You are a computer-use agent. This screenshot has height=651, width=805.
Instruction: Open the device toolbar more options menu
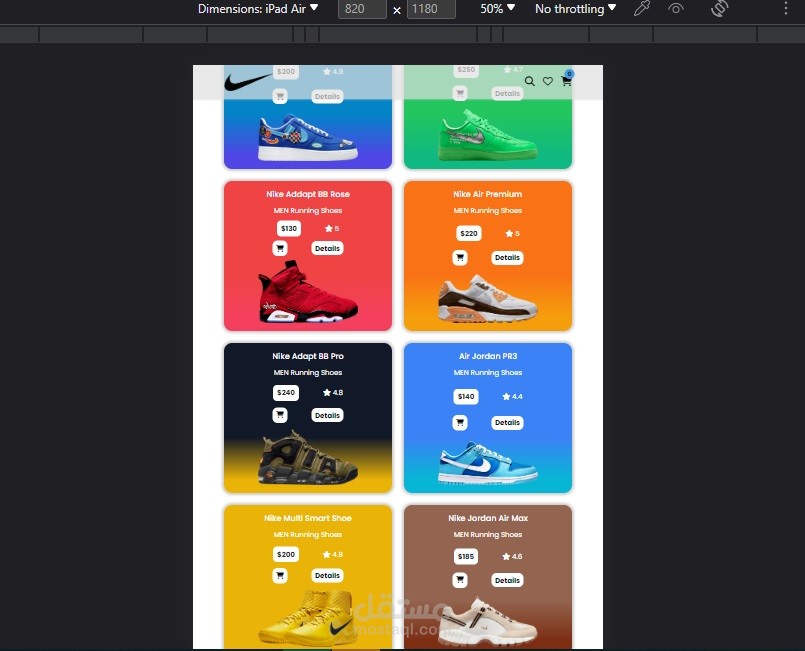tap(785, 9)
